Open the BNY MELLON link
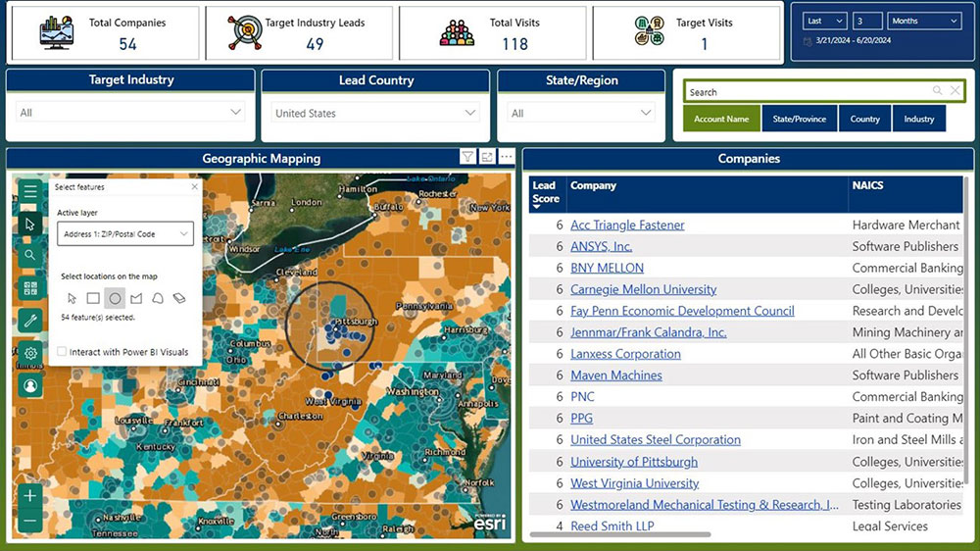Viewport: 980px width, 551px height. (607, 268)
